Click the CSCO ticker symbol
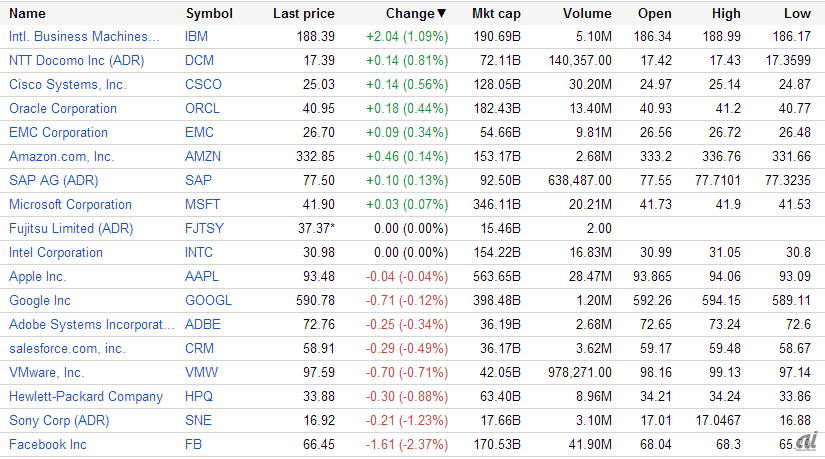The width and height of the screenshot is (825, 459). tap(203, 85)
